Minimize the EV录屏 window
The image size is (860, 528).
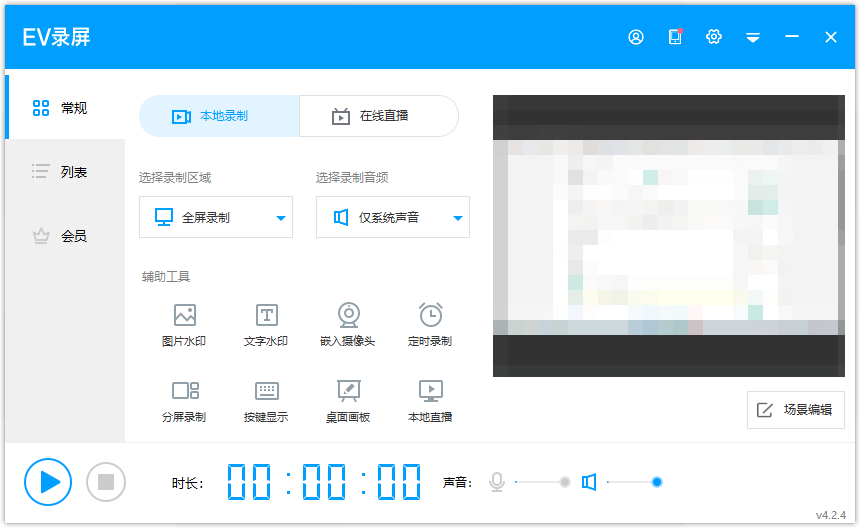pyautogui.click(x=791, y=37)
